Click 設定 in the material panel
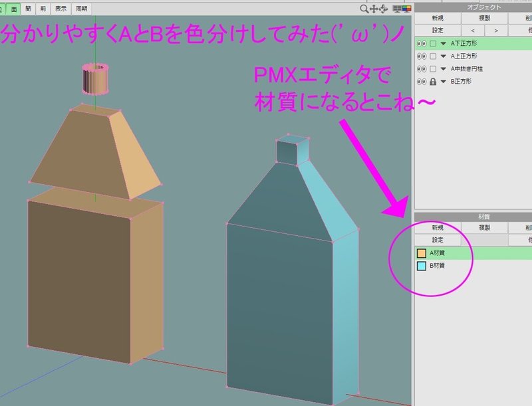Image resolution: width=532 pixels, height=406 pixels. [438, 240]
